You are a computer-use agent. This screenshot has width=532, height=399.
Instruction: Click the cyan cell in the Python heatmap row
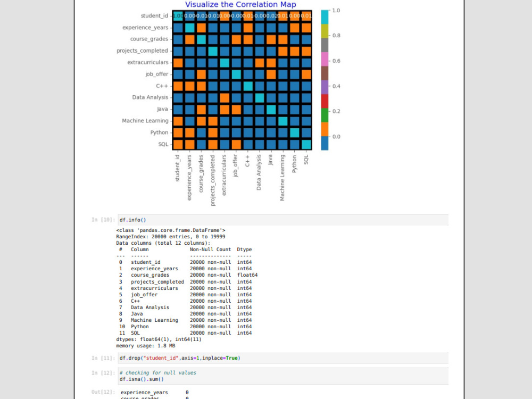(295, 132)
